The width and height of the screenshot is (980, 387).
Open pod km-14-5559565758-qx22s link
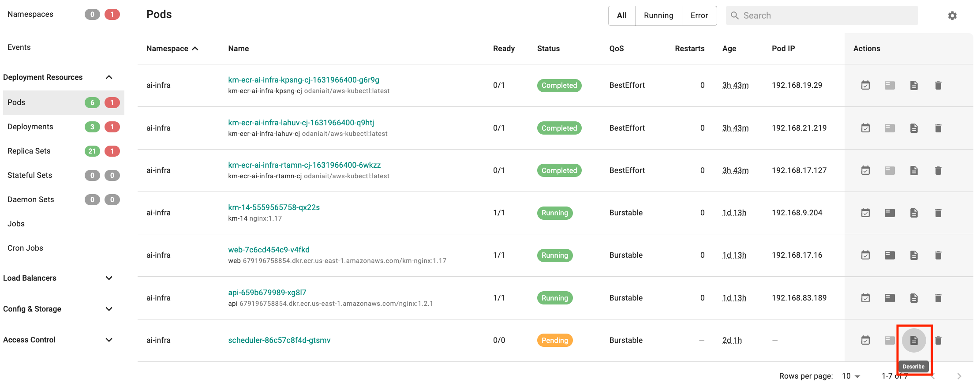tap(274, 207)
